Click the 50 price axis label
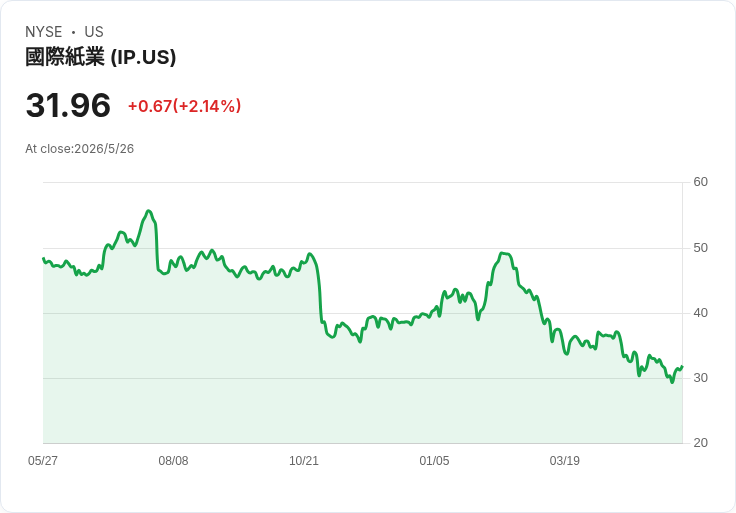 click(x=700, y=248)
